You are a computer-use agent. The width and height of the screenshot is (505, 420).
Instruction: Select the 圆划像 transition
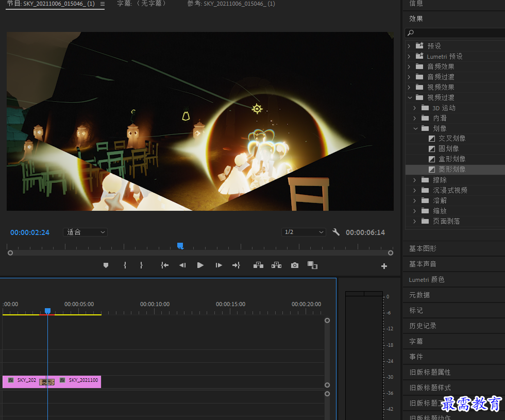tap(449, 149)
